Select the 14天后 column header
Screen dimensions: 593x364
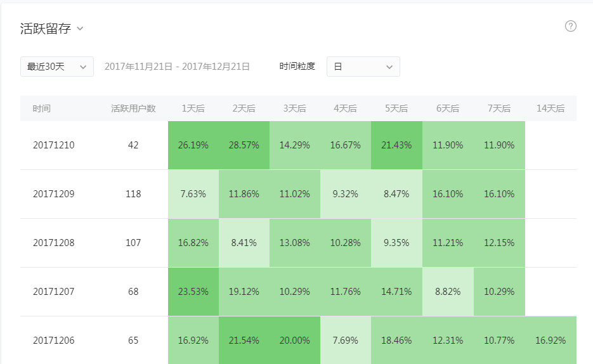click(551, 108)
